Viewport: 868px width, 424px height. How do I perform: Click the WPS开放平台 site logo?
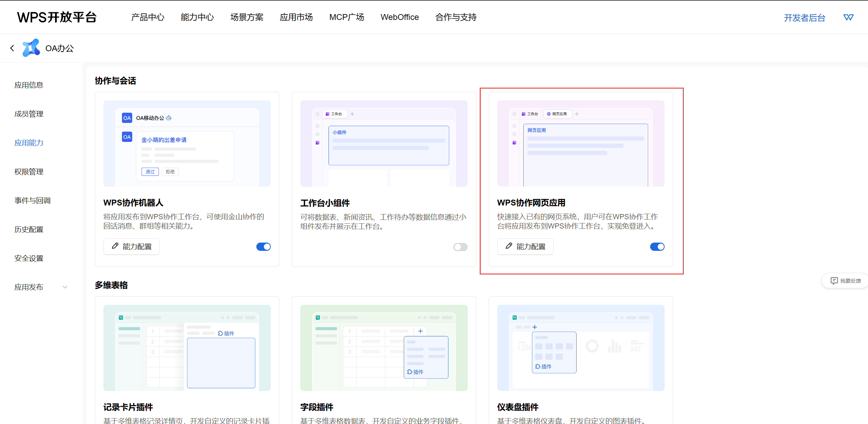point(57,17)
